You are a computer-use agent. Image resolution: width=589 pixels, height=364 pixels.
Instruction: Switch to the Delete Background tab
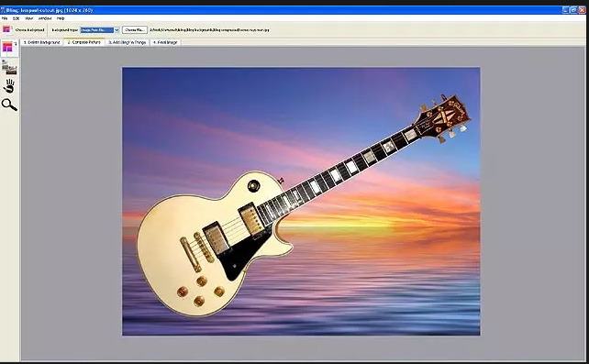41,42
